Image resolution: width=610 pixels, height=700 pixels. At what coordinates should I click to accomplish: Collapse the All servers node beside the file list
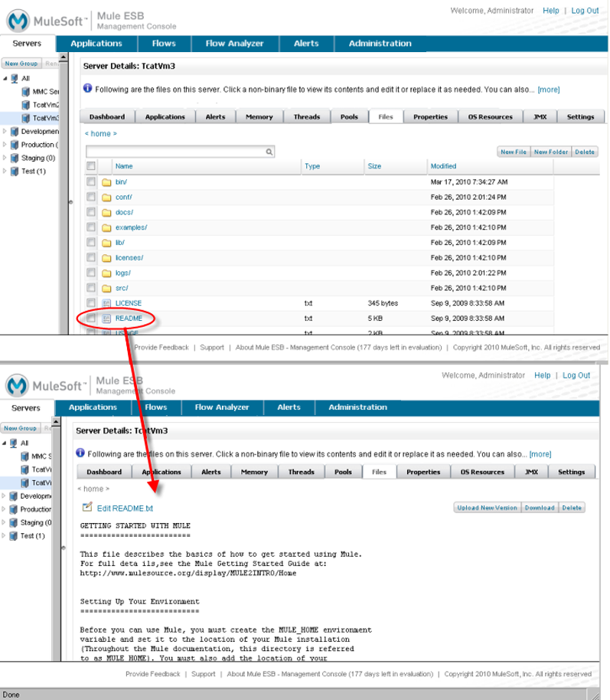[5, 78]
